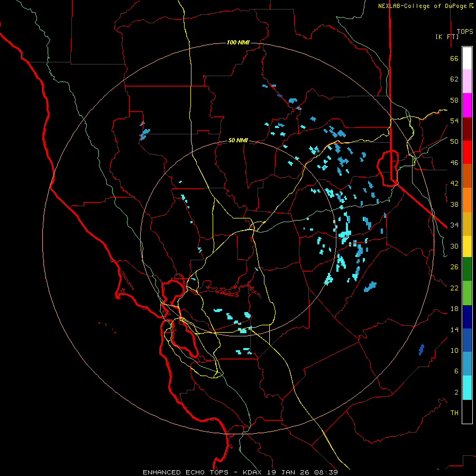476x476 pixels.
Task: Click the light blue swatch between 10 and 6
Action: coord(467,364)
